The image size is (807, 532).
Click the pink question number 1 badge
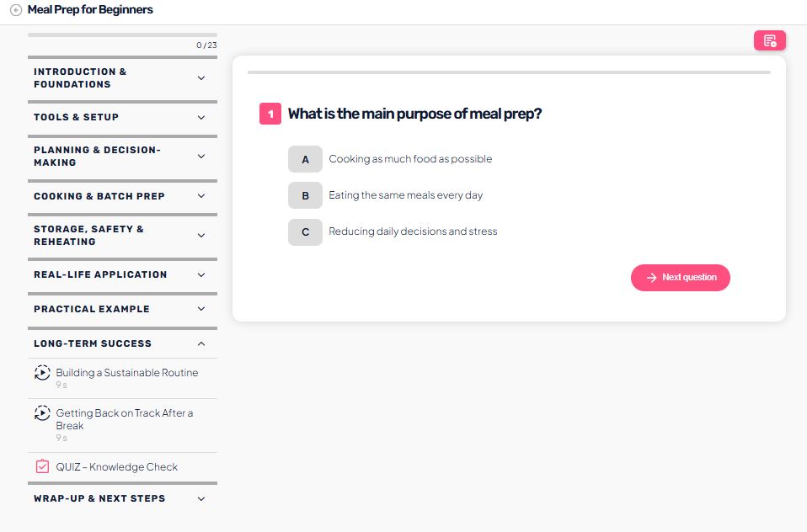[x=270, y=114]
